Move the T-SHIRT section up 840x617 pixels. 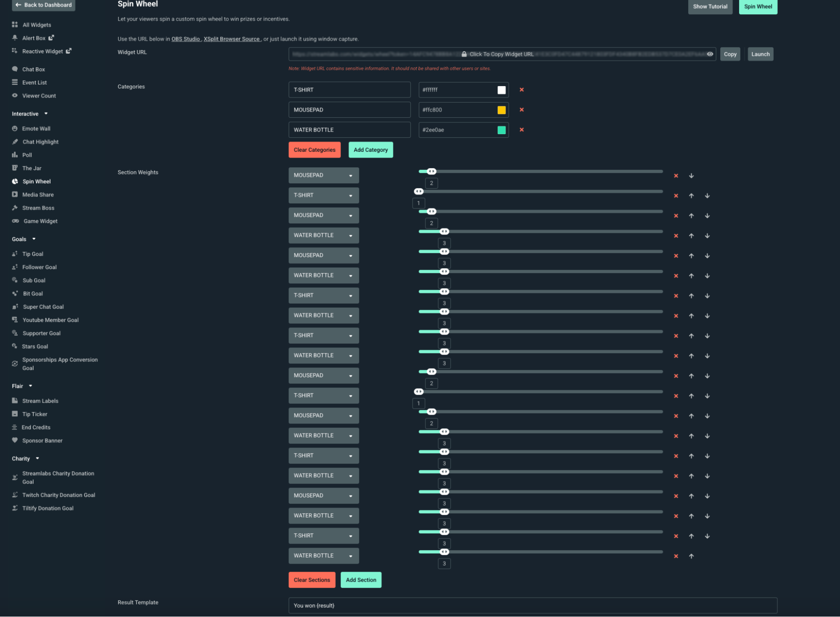point(691,196)
